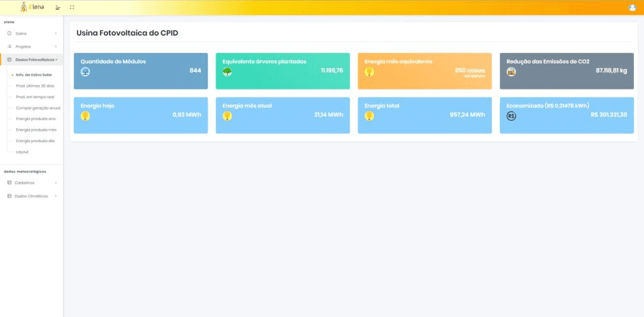Select Prod. em tempo real
This screenshot has width=644, height=317.
(x=35, y=97)
